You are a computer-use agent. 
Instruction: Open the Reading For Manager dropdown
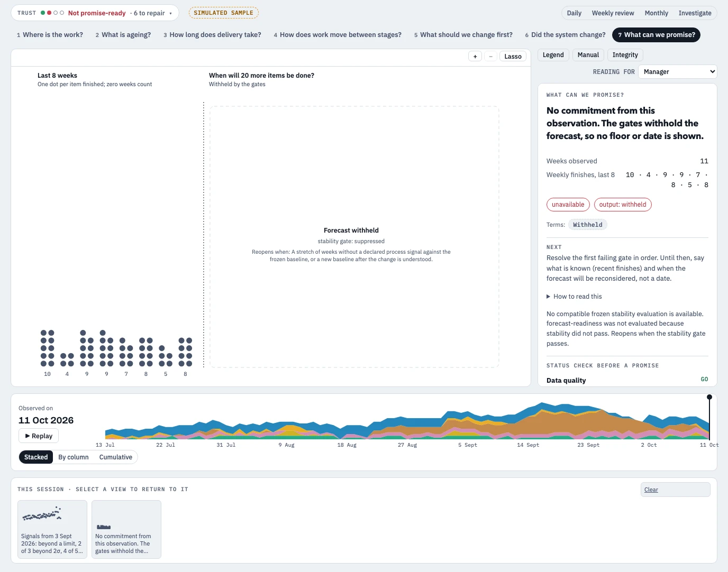(677, 72)
